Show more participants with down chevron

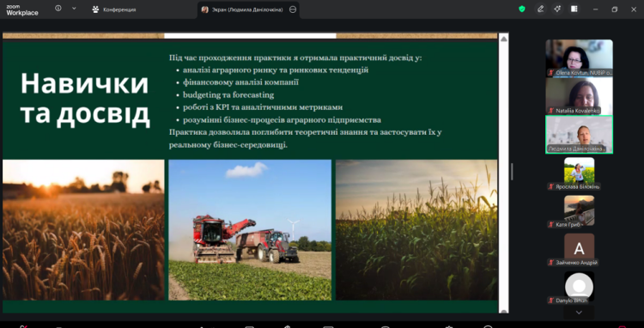pyautogui.click(x=579, y=313)
